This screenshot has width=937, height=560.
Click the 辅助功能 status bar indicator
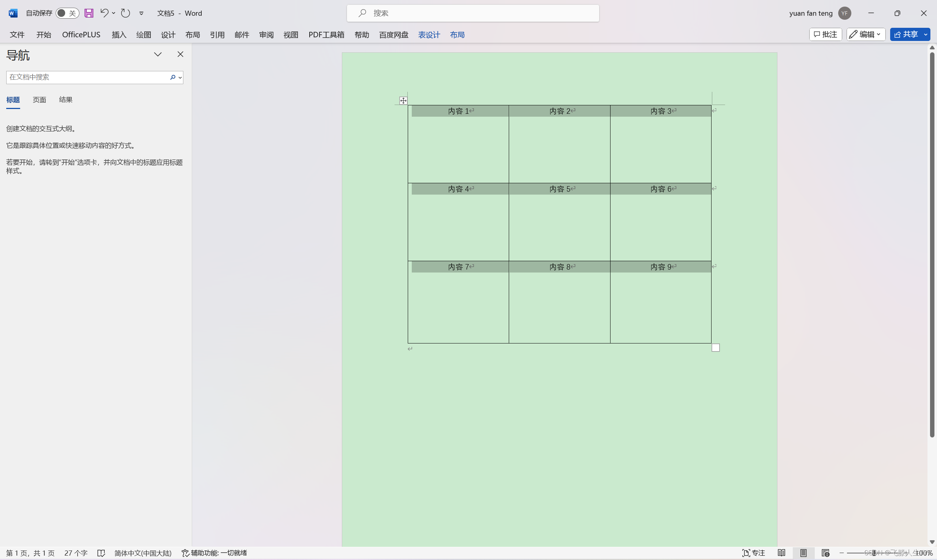214,553
